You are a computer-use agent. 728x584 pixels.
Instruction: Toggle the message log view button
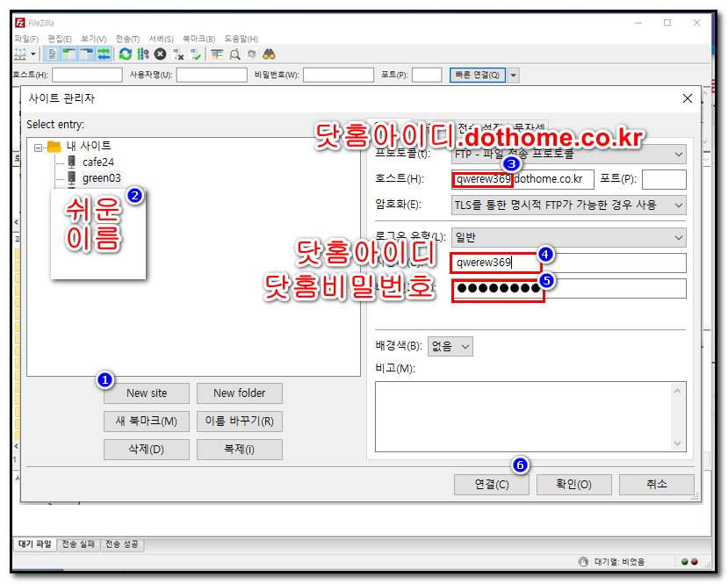coord(53,54)
